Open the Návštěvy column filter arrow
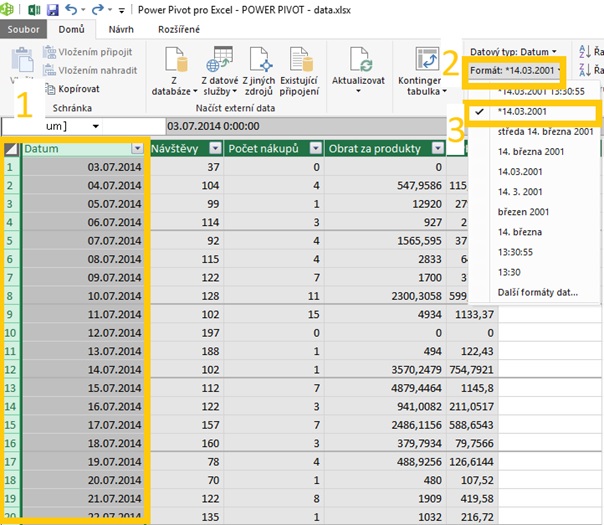The image size is (604, 525). [216, 148]
